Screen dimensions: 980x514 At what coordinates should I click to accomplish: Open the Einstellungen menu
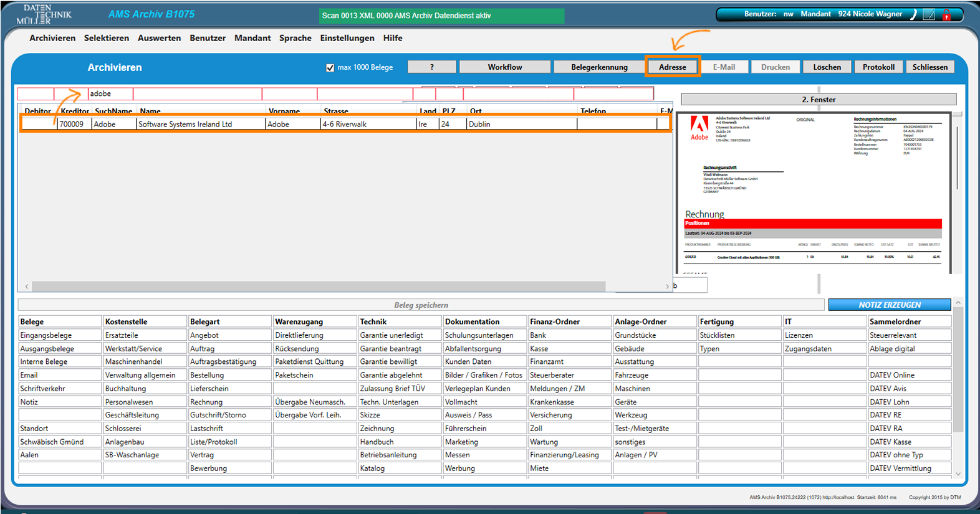pos(347,38)
